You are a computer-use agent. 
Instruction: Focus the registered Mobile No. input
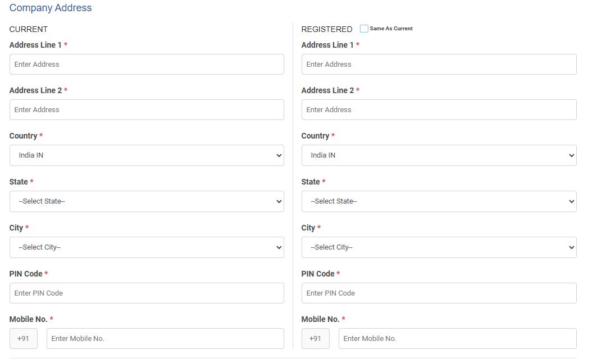pos(457,339)
